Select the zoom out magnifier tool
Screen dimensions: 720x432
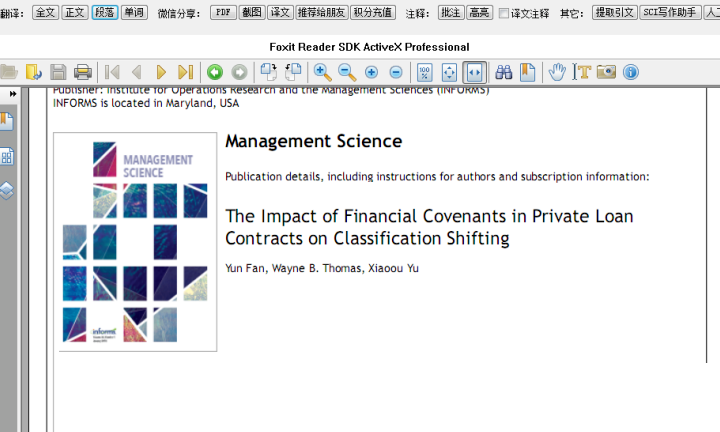347,72
